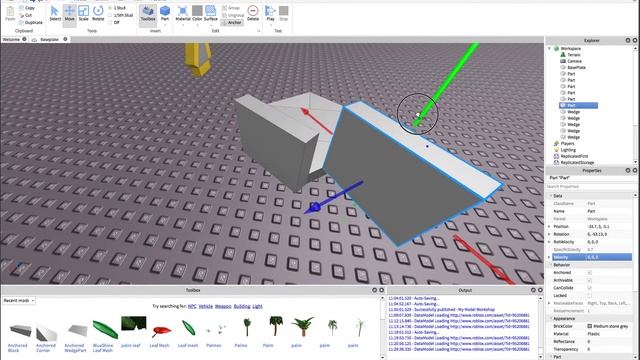Collapse the Workspace tree node
640x360 pixels.
point(550,48)
